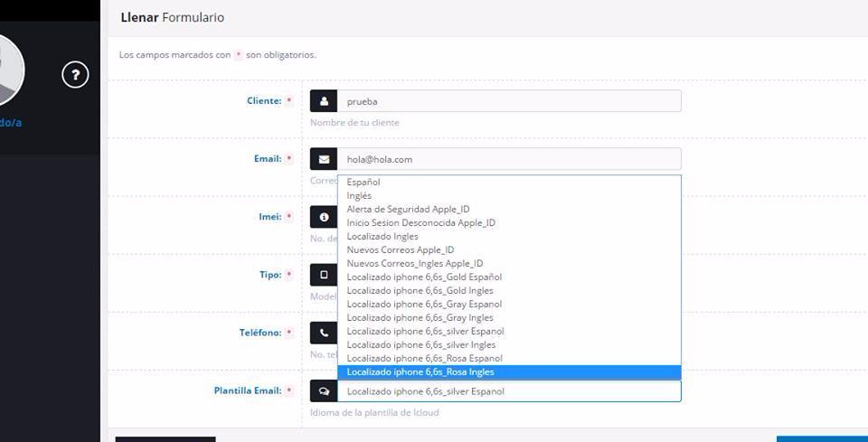Pick Nuevos Correos_Ingles Apple_ID option
The height and width of the screenshot is (442, 868).
coord(509,263)
